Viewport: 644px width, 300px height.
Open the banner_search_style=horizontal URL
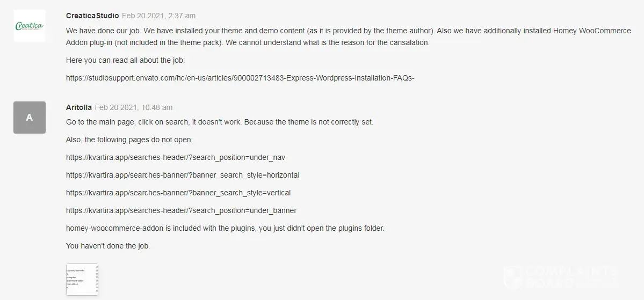(183, 175)
